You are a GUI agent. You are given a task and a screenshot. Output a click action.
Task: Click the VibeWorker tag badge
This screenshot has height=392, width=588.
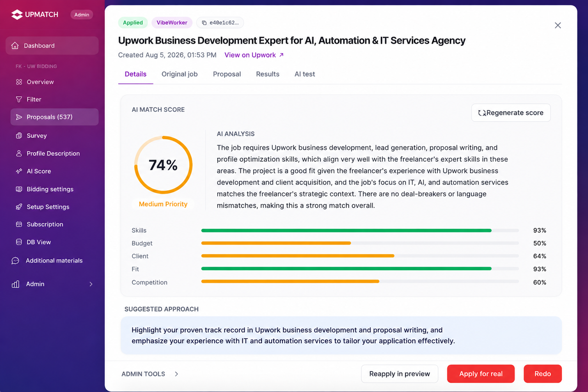coord(172,23)
